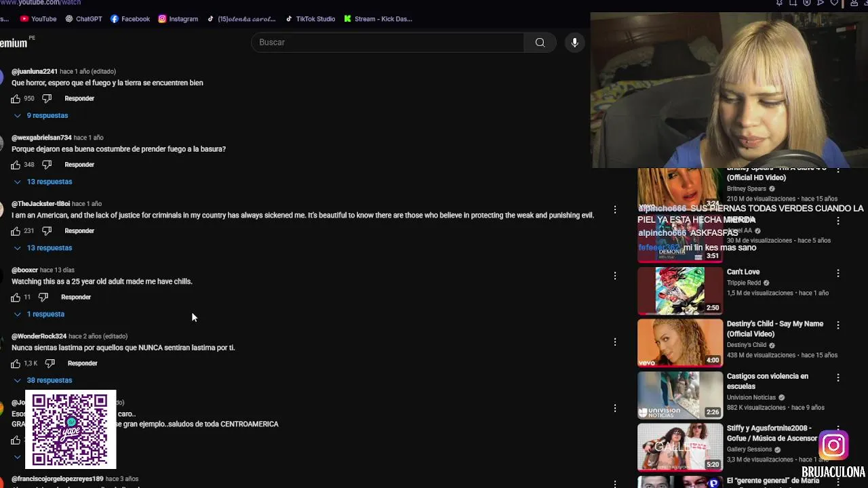Open options menu for WonderRock324 comment
868x488 pixels.
[615, 342]
